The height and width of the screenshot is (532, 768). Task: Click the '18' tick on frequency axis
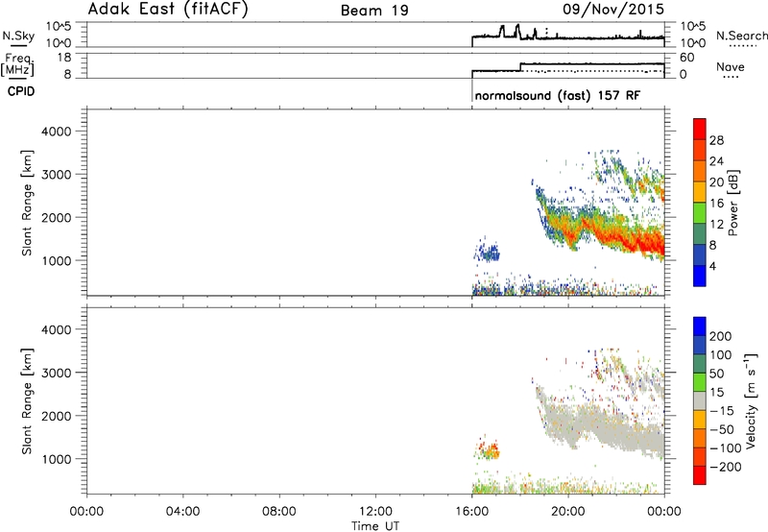[64, 58]
